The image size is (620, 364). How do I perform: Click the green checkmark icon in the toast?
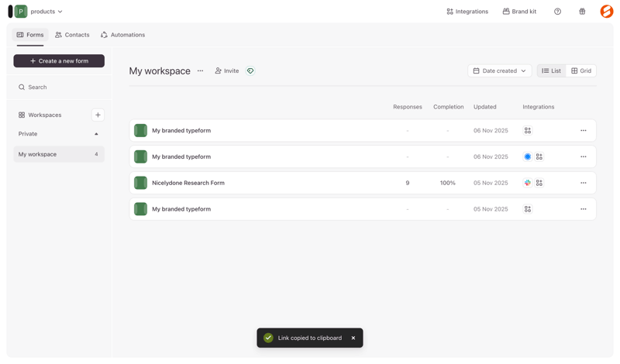(268, 338)
